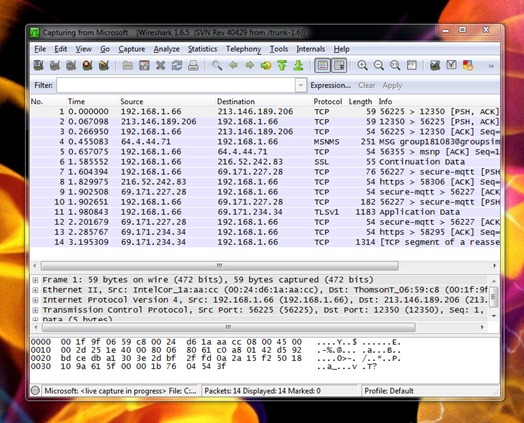Open the list of capture interfaces
The width and height of the screenshot is (524, 423).
39,65
